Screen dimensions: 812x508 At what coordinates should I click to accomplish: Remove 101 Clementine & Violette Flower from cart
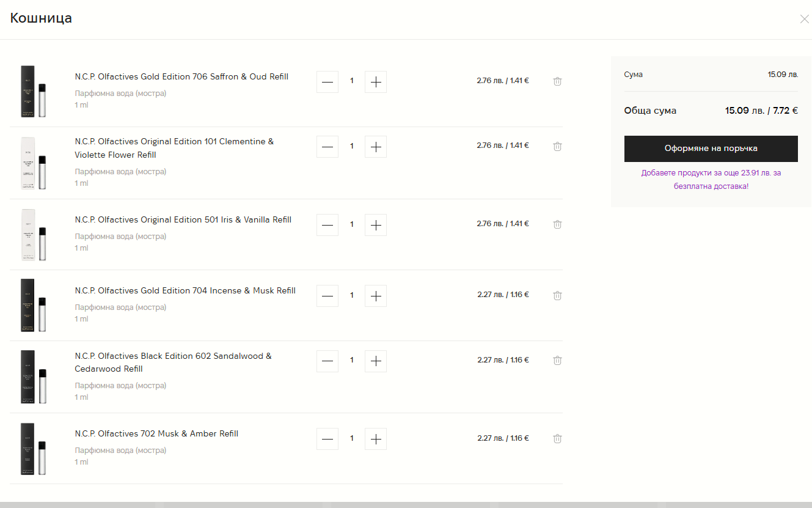click(557, 146)
